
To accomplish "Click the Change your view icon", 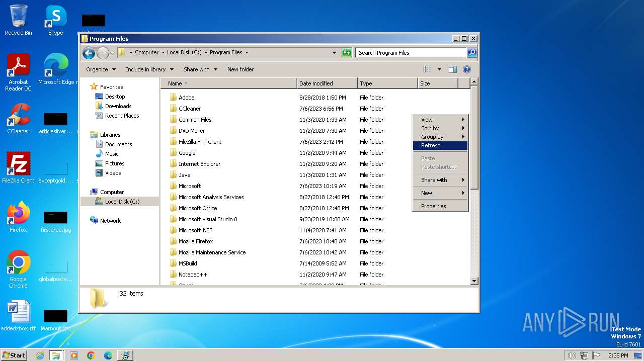I will (427, 69).
